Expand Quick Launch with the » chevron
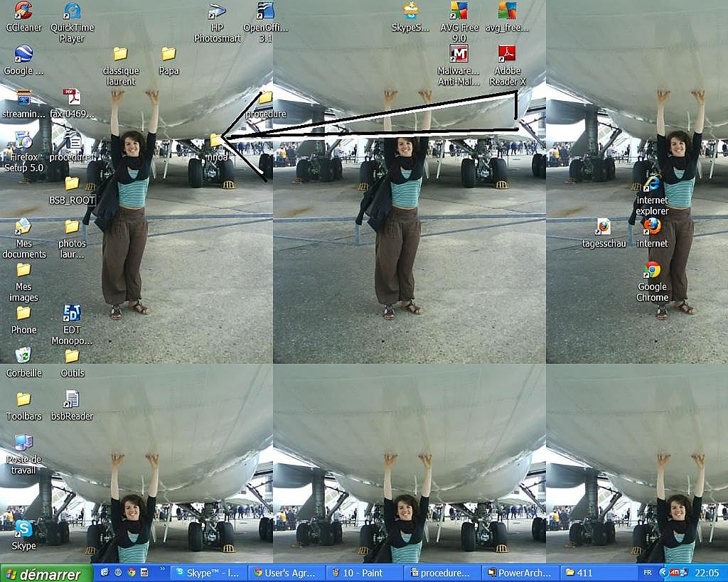The width and height of the screenshot is (728, 582). (x=162, y=569)
